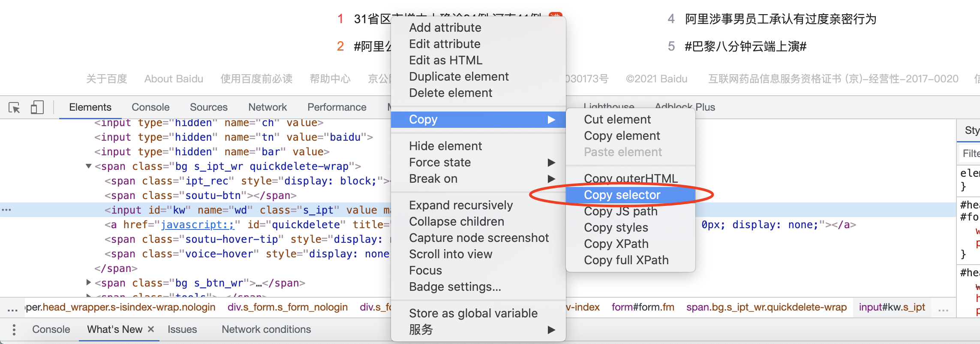Image resolution: width=980 pixels, height=344 pixels.
Task: Open the Force state submenu arrow
Action: pyautogui.click(x=551, y=163)
